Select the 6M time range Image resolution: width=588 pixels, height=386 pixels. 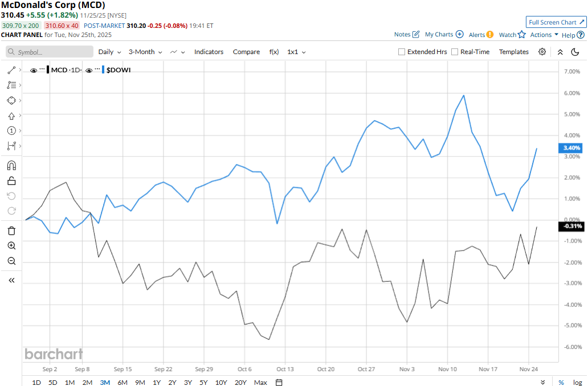pos(122,382)
